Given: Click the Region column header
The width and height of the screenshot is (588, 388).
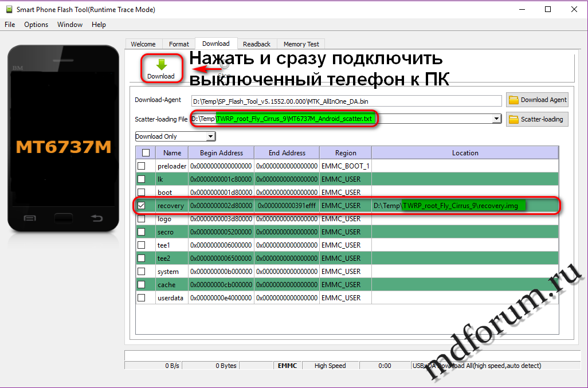Looking at the screenshot, I should click(x=346, y=153).
